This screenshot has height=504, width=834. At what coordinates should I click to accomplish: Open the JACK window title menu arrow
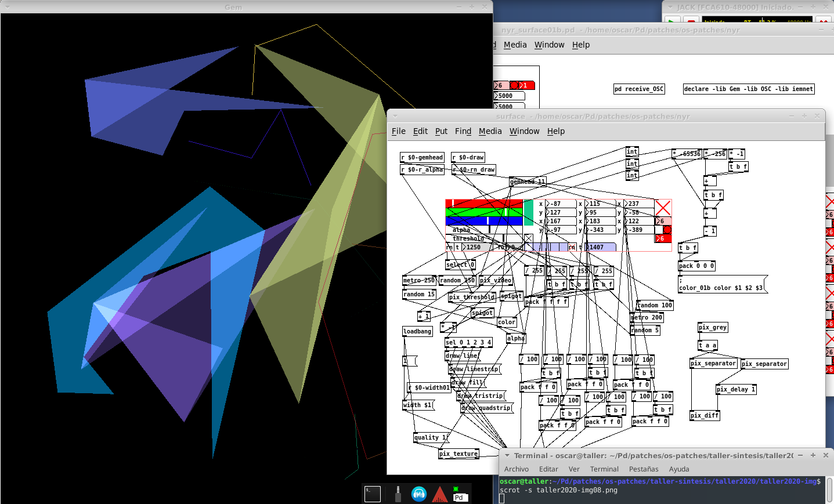[x=670, y=7]
